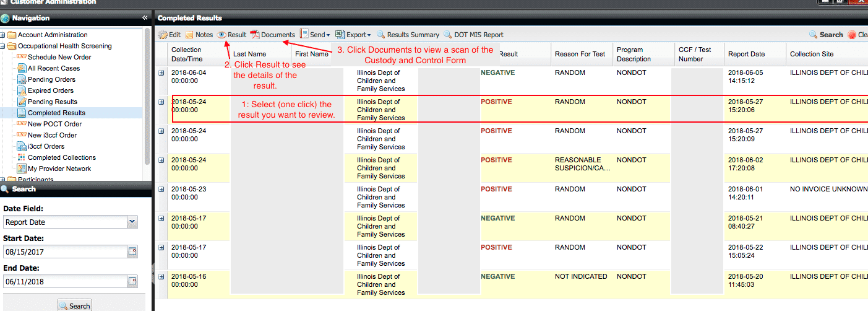Screen dimensions: 868x311
Task: Open the Export dropdown menu
Action: click(x=353, y=35)
